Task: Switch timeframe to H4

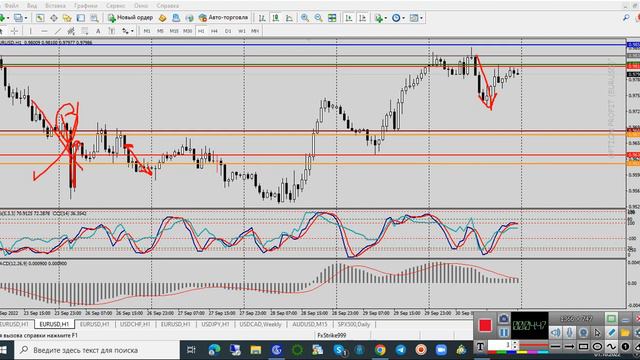Action: click(x=214, y=31)
